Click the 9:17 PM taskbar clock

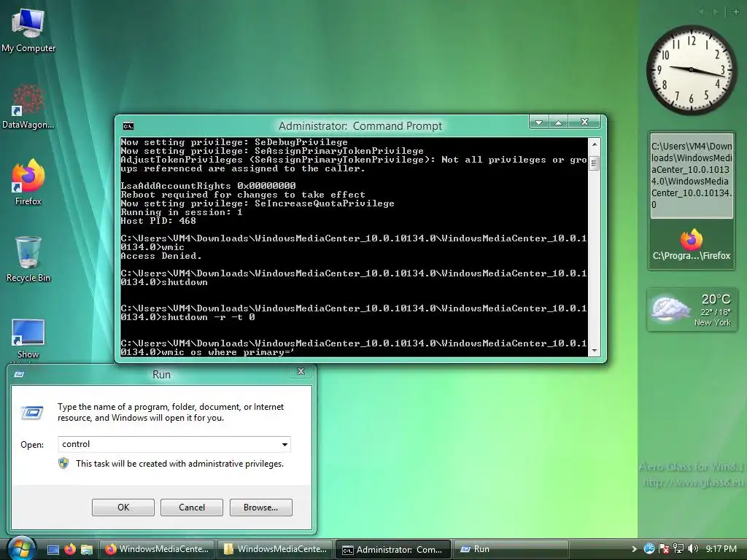[721, 549]
